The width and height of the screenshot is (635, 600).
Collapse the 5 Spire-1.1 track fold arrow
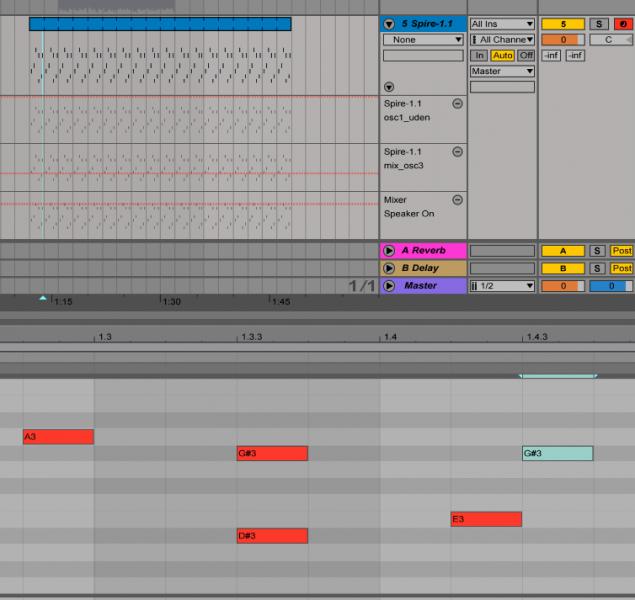click(389, 24)
